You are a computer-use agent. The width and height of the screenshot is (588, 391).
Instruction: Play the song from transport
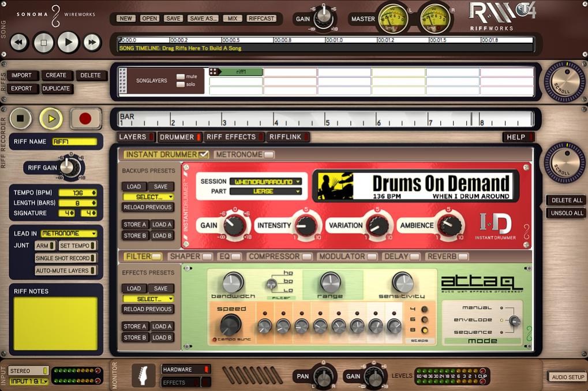pyautogui.click(x=68, y=42)
